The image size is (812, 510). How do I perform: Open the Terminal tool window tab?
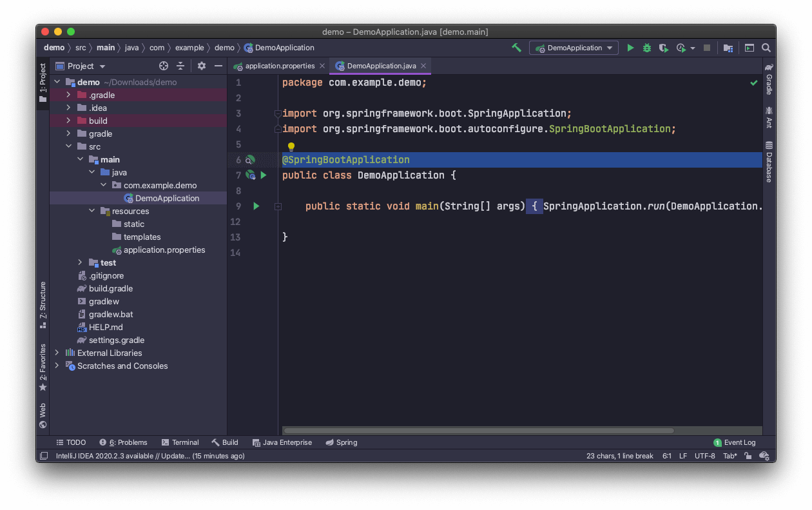(180, 442)
